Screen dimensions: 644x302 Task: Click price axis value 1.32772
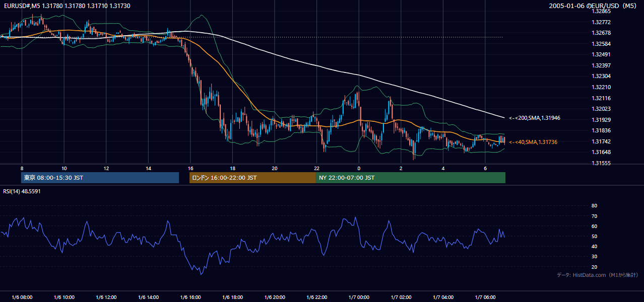pyautogui.click(x=601, y=22)
